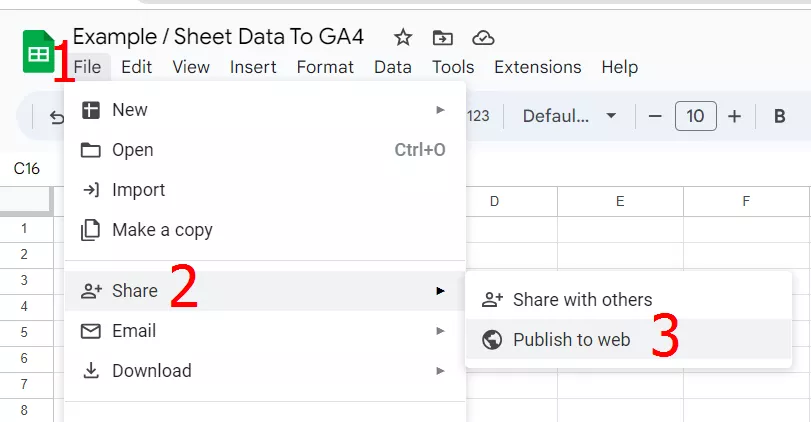This screenshot has height=422, width=811.
Task: Decrease font size with minus button
Action: (655, 116)
